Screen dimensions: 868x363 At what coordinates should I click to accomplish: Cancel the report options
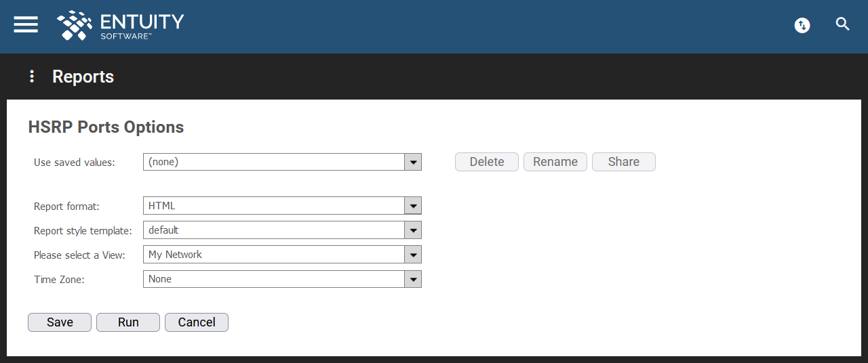tap(197, 322)
